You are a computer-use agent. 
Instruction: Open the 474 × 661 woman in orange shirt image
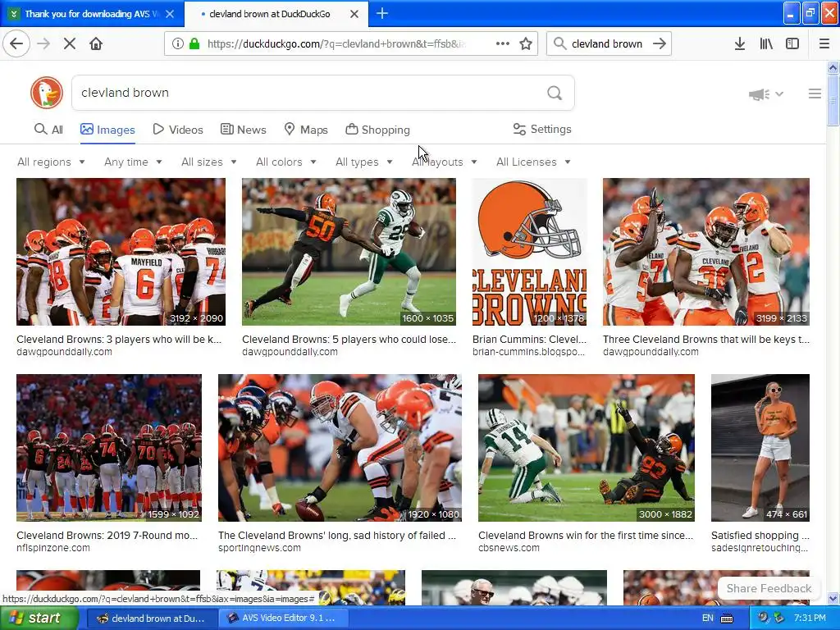pyautogui.click(x=760, y=448)
